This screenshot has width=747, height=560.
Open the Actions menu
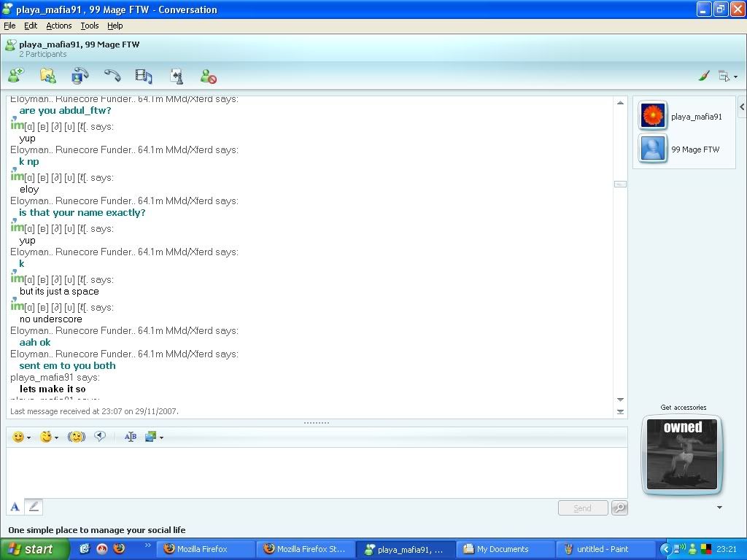pyautogui.click(x=59, y=26)
